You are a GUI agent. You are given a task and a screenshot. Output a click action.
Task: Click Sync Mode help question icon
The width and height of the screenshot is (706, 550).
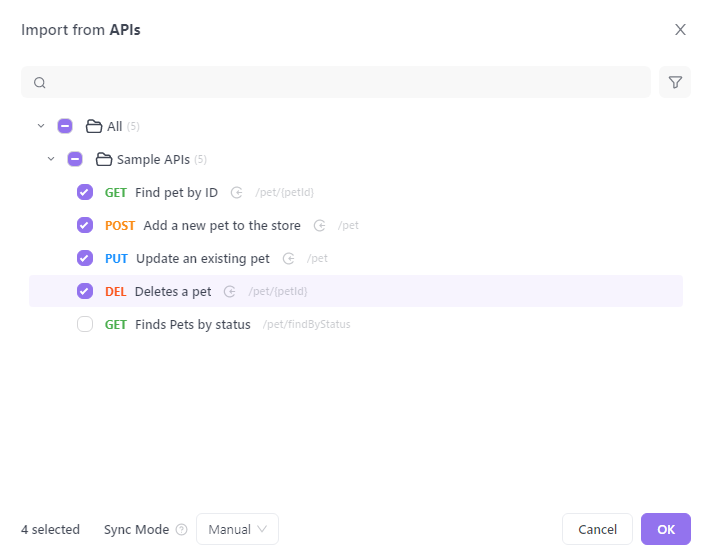[x=181, y=529]
